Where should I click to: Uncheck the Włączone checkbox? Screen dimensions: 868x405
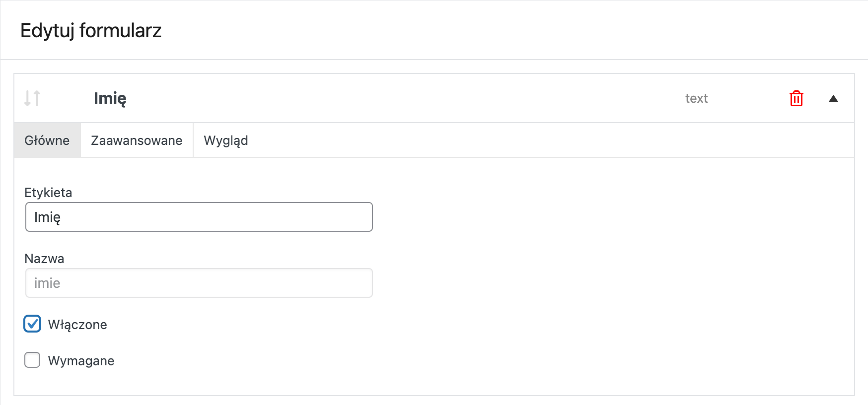pyautogui.click(x=32, y=324)
